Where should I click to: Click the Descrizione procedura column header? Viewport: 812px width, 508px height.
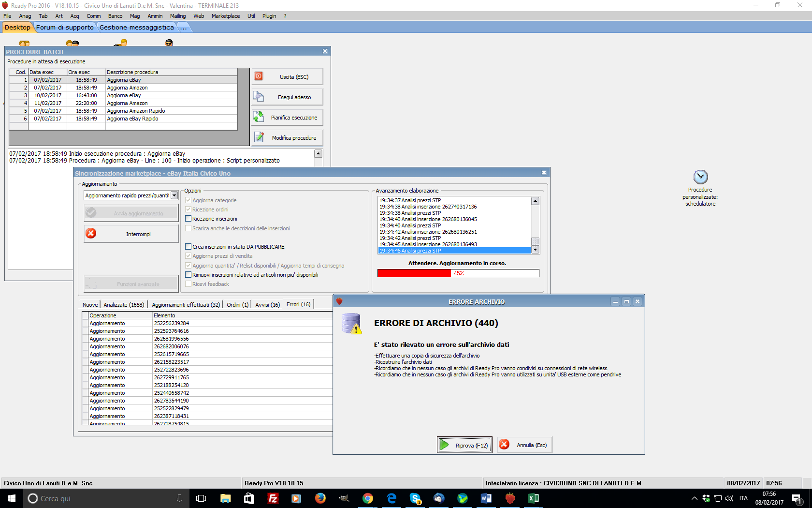pos(171,72)
